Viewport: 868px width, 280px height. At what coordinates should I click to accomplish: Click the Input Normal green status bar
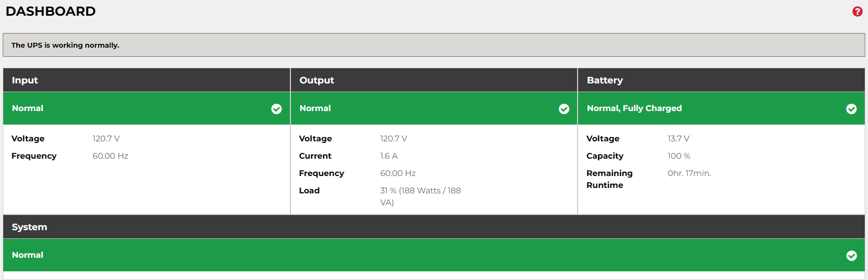click(x=146, y=108)
